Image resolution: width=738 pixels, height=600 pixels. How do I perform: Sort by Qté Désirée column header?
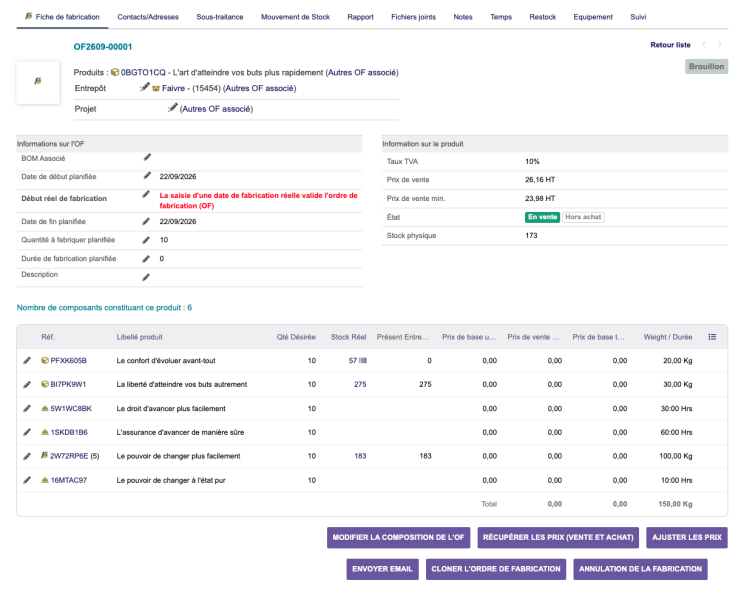point(296,337)
